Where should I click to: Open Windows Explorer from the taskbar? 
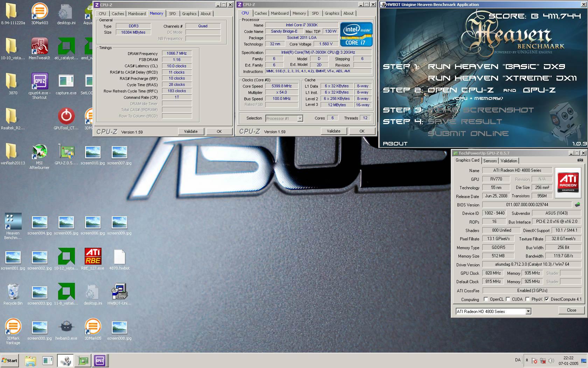click(30, 361)
